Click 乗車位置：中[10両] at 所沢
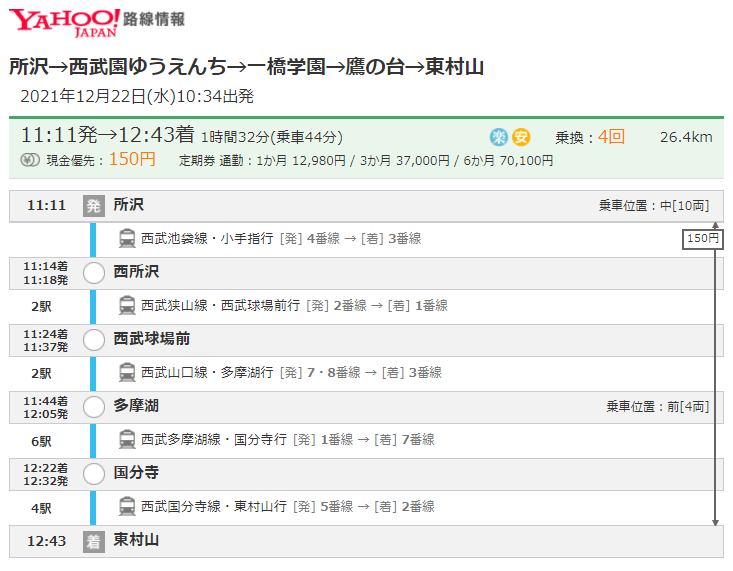Image resolution: width=733 pixels, height=571 pixels. 654,206
